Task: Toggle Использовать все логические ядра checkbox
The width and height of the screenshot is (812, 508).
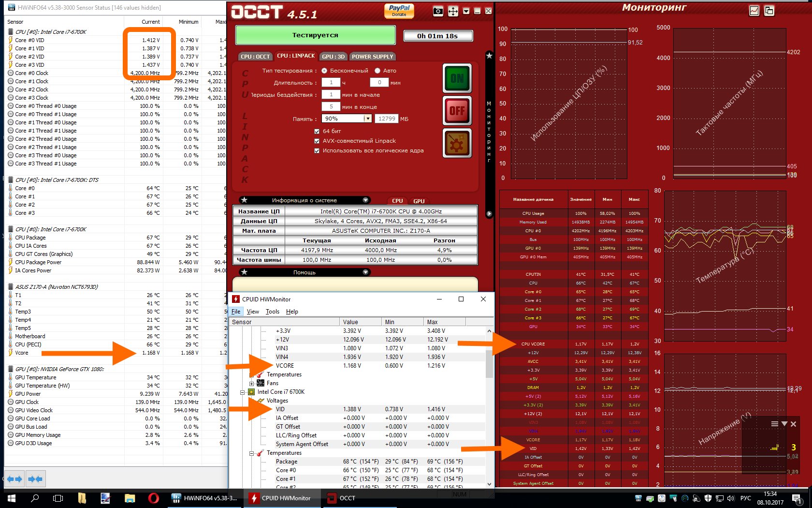Action: [317, 150]
